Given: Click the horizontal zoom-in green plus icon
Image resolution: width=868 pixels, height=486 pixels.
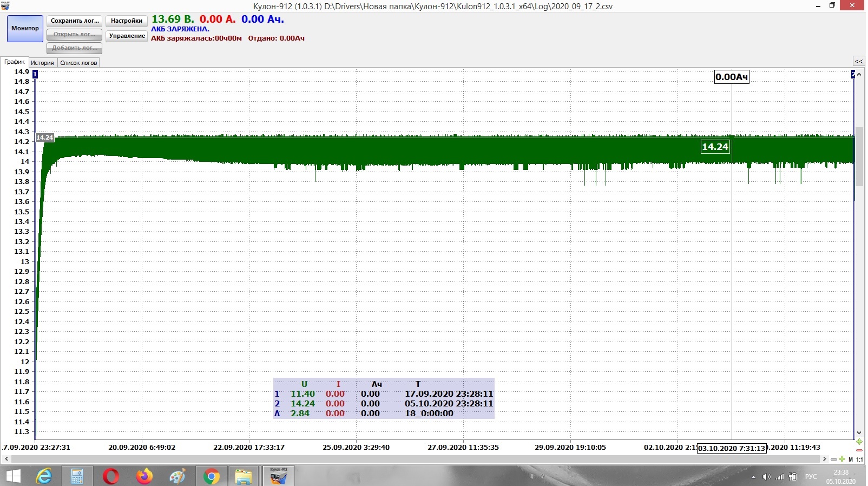Looking at the screenshot, I should tap(842, 459).
